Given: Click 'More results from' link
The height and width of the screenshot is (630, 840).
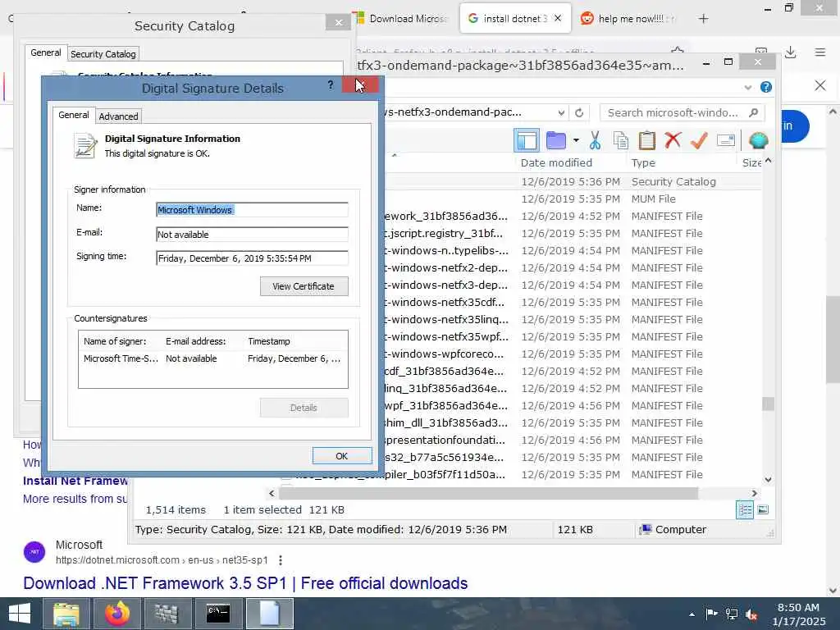Looking at the screenshot, I should point(75,499).
